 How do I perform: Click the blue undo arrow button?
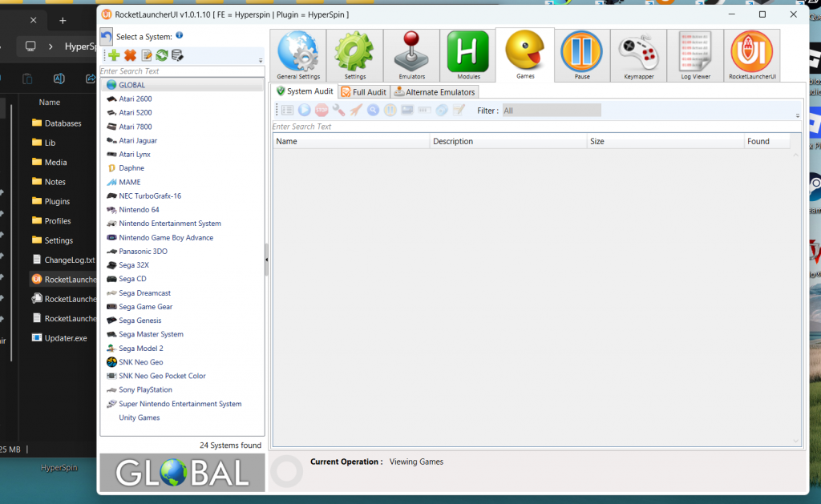[107, 37]
